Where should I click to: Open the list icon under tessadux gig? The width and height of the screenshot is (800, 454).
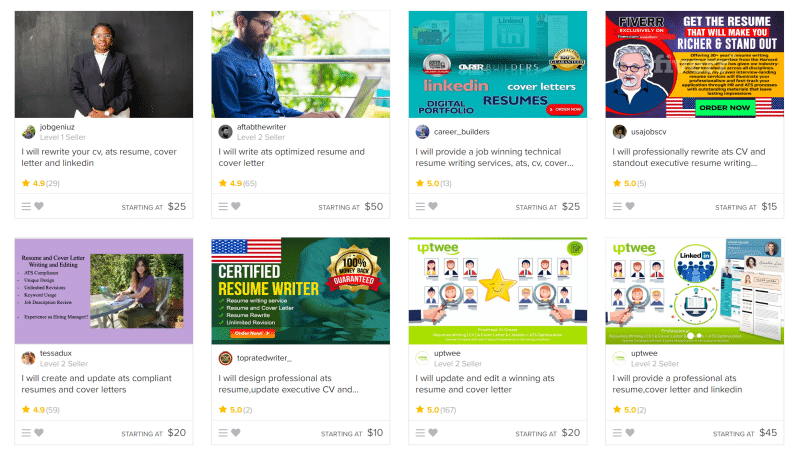coord(26,433)
